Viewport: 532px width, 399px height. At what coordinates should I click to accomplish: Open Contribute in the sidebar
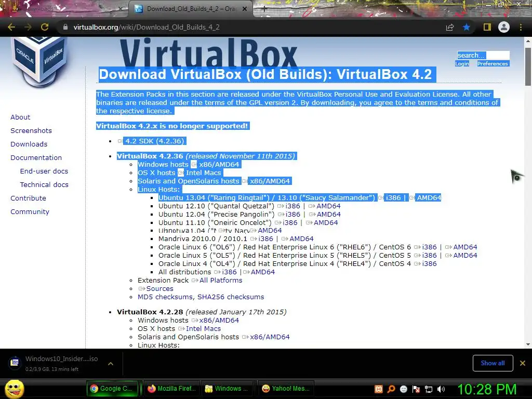click(x=28, y=198)
